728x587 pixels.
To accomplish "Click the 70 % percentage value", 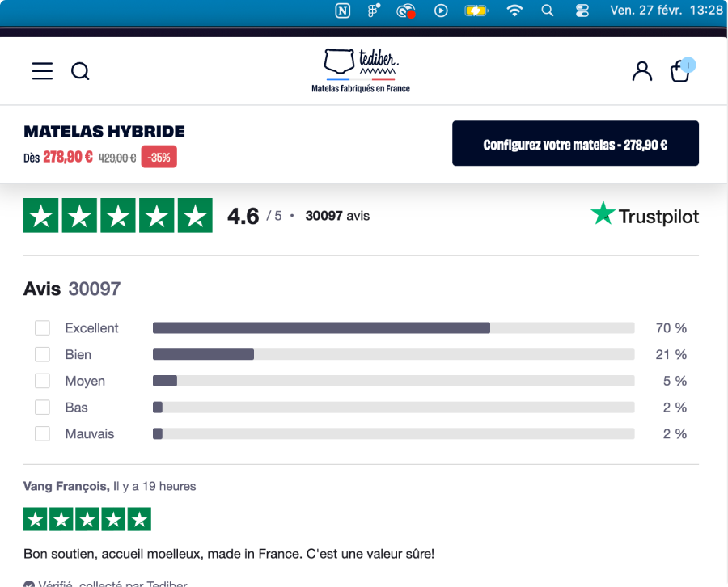I will click(x=671, y=328).
